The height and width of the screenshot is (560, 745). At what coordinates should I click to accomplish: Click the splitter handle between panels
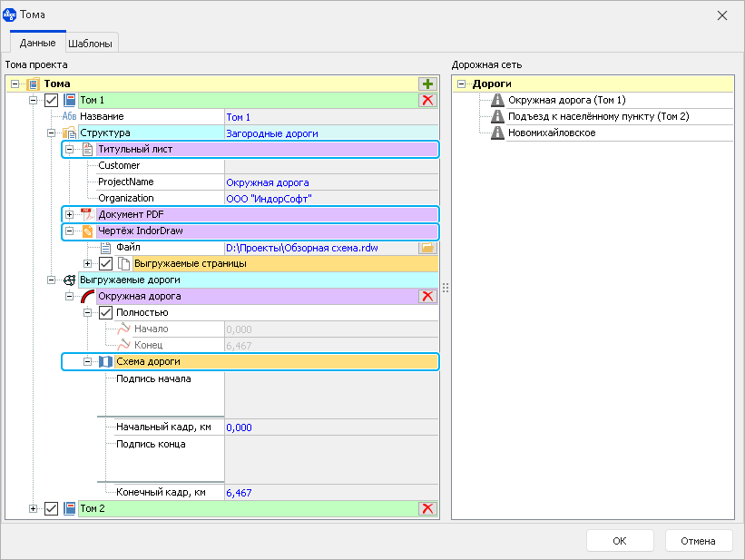[x=446, y=288]
